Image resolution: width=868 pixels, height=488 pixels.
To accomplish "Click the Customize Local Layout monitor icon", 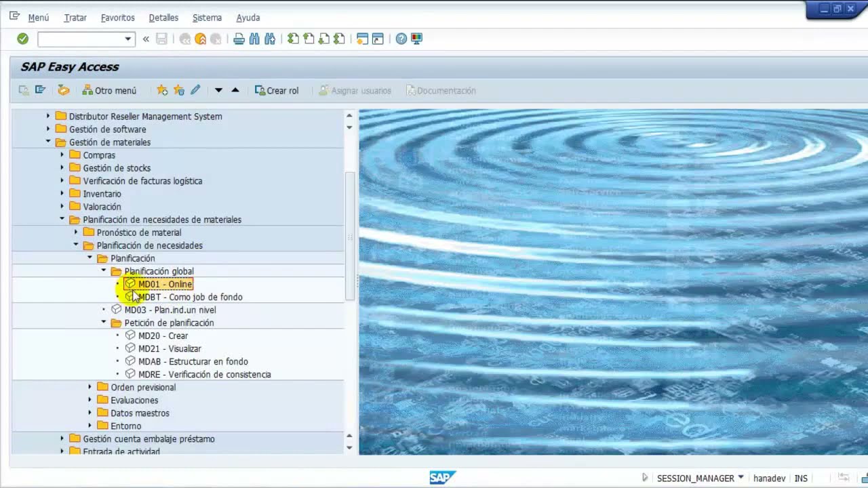I will pyautogui.click(x=417, y=39).
